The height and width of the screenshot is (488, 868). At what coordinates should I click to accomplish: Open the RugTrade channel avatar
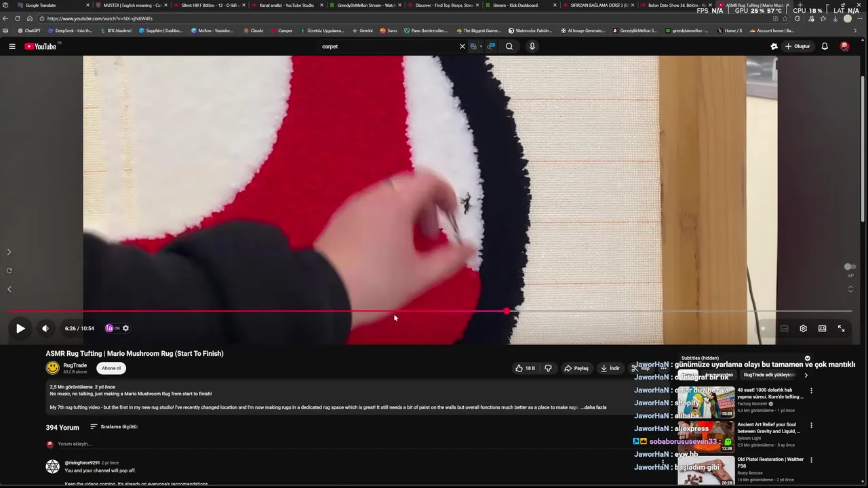point(52,368)
